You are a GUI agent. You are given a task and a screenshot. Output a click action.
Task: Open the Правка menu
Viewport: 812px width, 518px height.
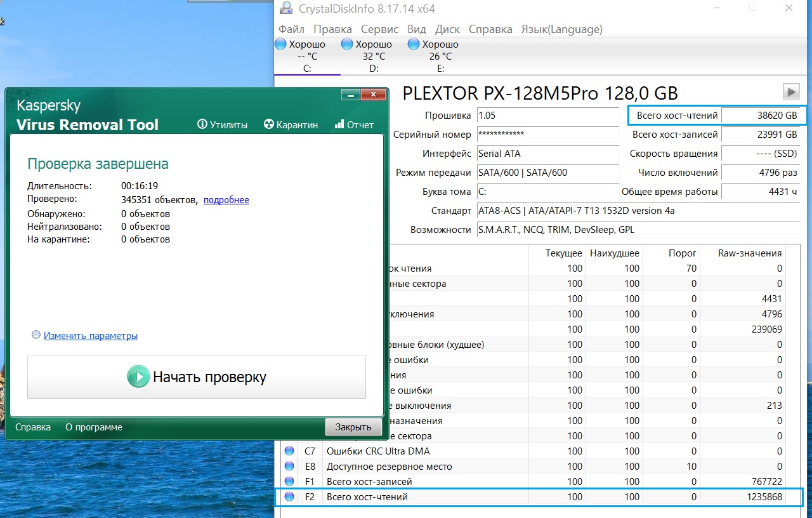tap(332, 29)
